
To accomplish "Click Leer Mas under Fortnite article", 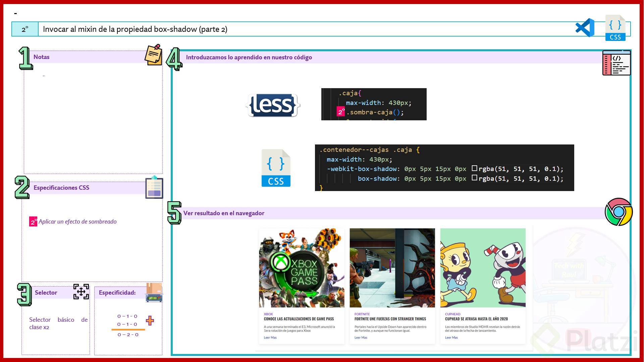I will coord(361,338).
